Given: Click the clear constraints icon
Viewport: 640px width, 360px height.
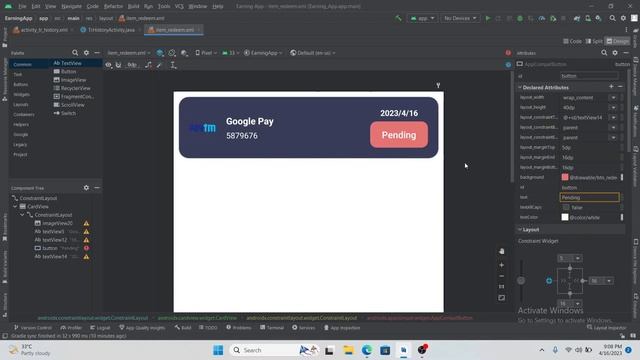Looking at the screenshot, I should click(x=148, y=65).
